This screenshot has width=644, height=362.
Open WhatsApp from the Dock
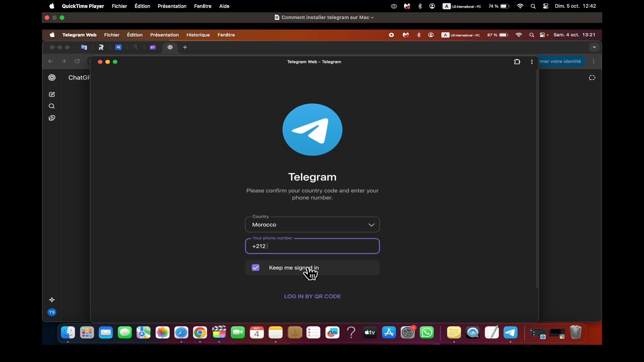coord(427,332)
